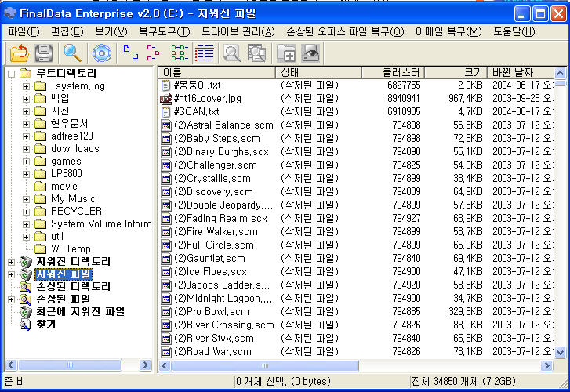Click the blue magnifier find icon

(x=72, y=53)
